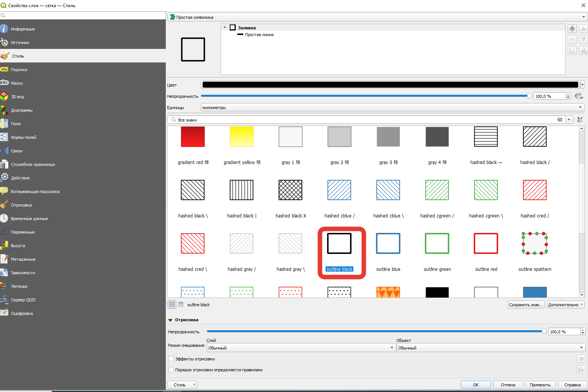Open the Единицы units dropdown
Screen dimensions: 588x392
[x=392, y=108]
